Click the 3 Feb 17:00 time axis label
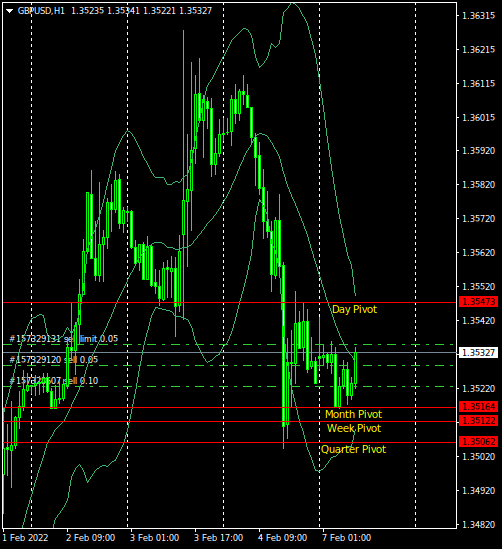Image resolution: width=502 pixels, height=549 pixels. click(x=218, y=538)
